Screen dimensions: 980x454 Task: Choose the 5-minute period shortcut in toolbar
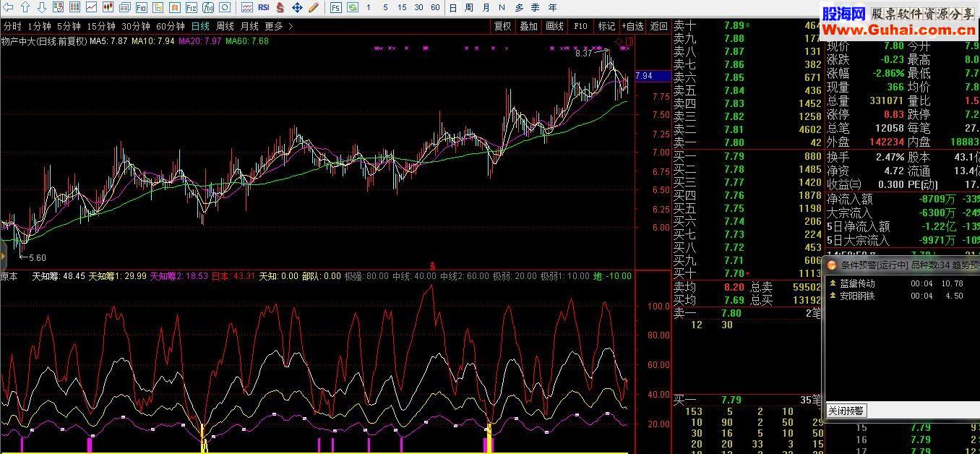click(x=385, y=7)
